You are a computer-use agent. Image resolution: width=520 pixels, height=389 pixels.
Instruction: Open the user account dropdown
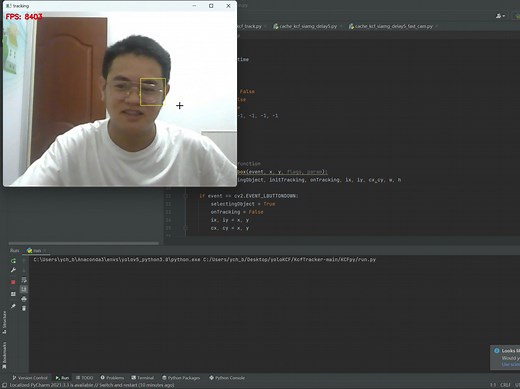[x=500, y=16]
